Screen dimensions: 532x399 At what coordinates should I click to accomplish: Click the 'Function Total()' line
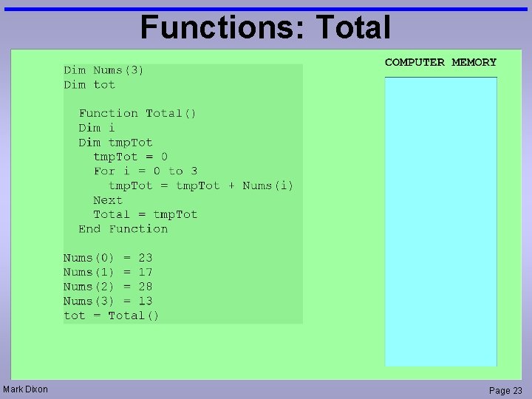pos(137,113)
